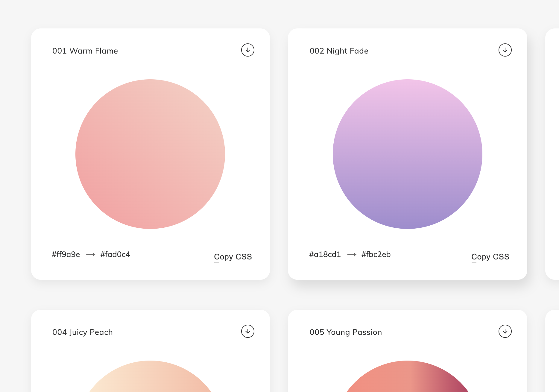Select the 005 Young Passion title
The width and height of the screenshot is (559, 392).
point(346,332)
